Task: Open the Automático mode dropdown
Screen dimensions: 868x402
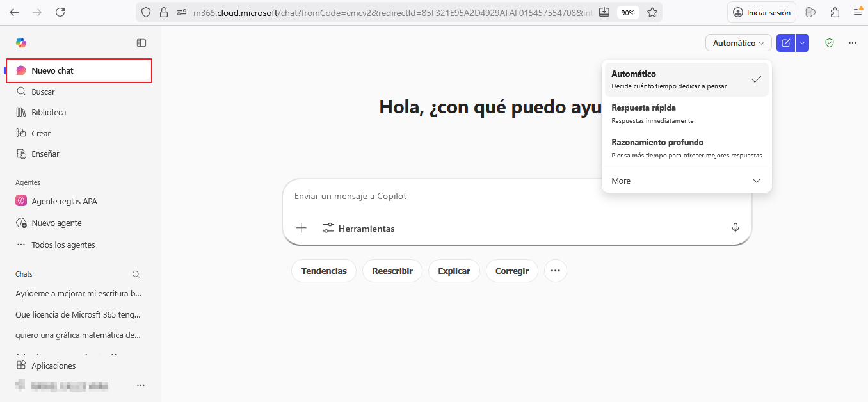Action: (738, 43)
